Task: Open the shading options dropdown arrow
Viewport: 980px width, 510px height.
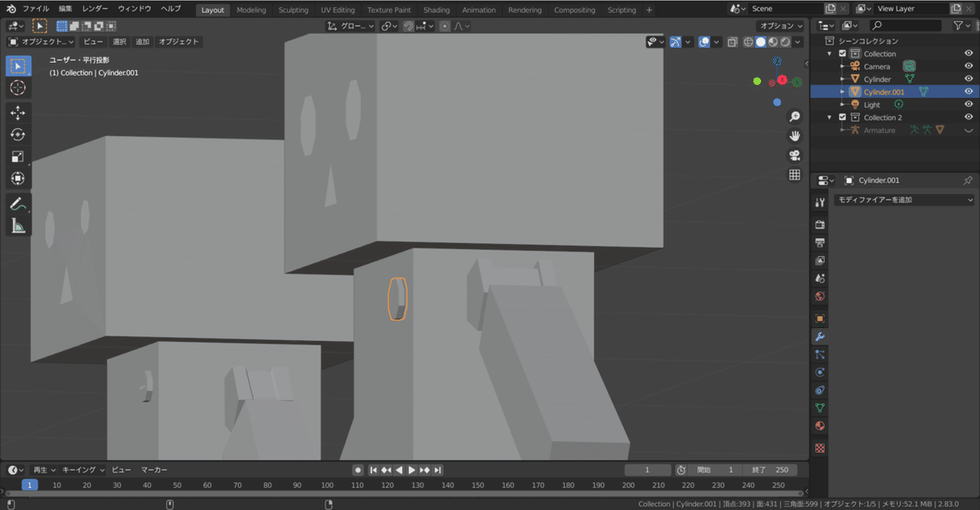Action: coord(798,42)
